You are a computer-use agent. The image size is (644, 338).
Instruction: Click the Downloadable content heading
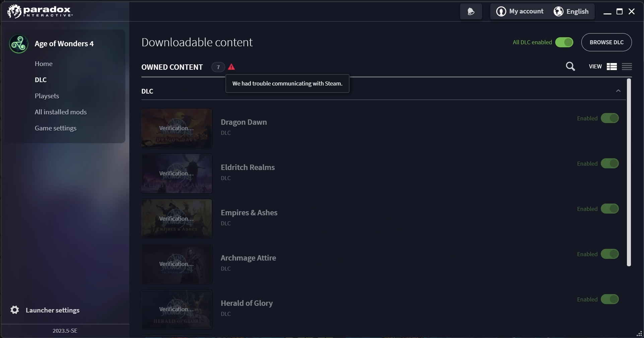point(197,42)
